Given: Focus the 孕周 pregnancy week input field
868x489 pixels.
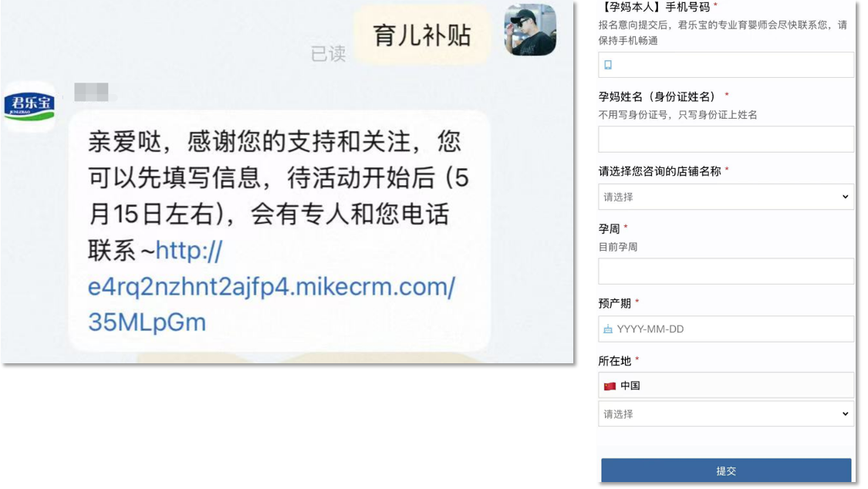Looking at the screenshot, I should pos(726,271).
